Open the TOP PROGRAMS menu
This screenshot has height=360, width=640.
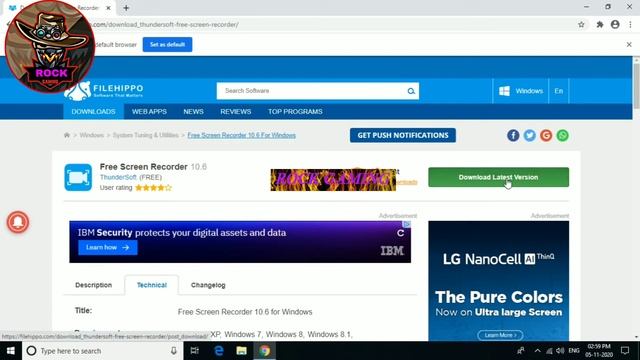295,111
